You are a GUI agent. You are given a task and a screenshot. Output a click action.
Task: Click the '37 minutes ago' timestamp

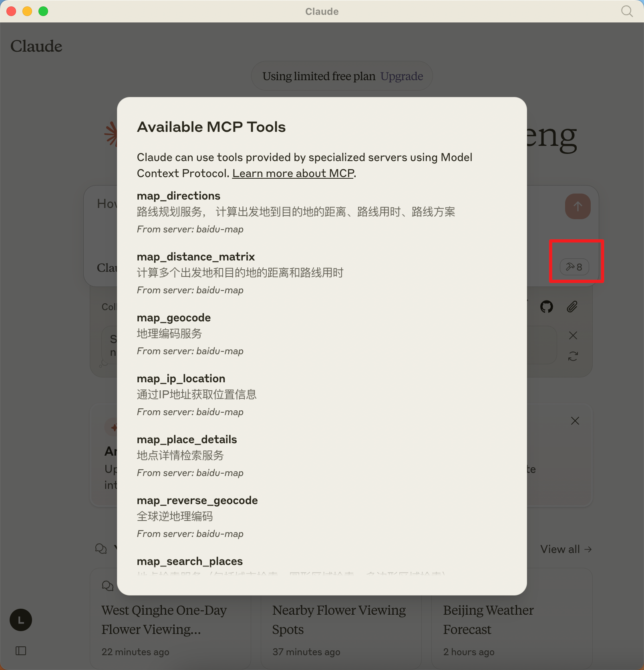tap(306, 652)
